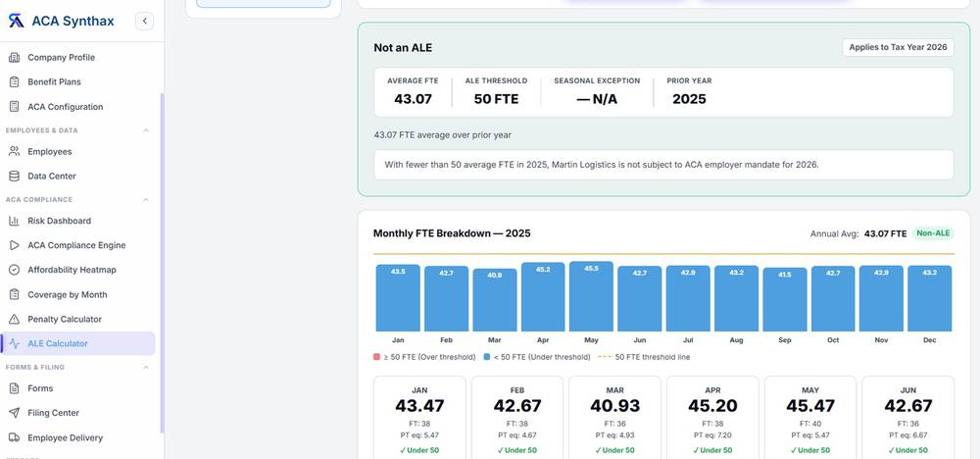This screenshot has width=980, height=459.
Task: Click the Prior Year 2025 value
Action: pos(689,99)
